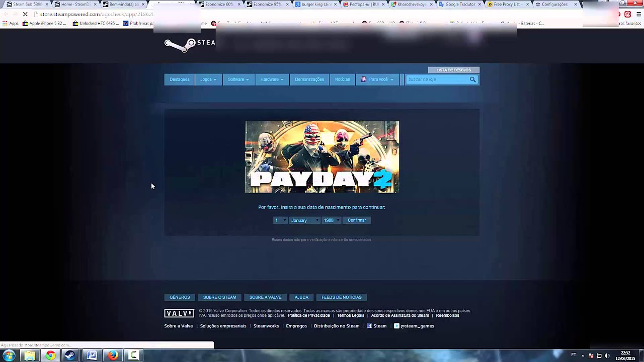The image size is (644, 362).
Task: Open the Reembolsos link
Action: pyautogui.click(x=447, y=315)
